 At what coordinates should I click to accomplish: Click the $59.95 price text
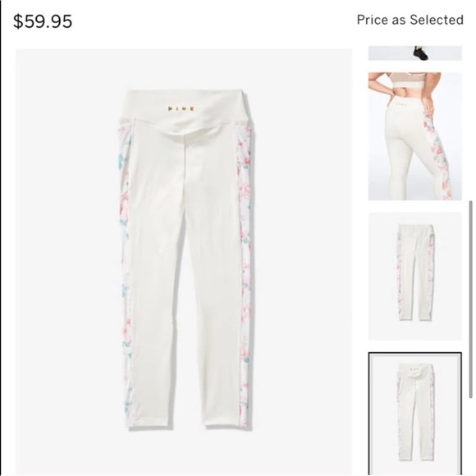point(43,21)
